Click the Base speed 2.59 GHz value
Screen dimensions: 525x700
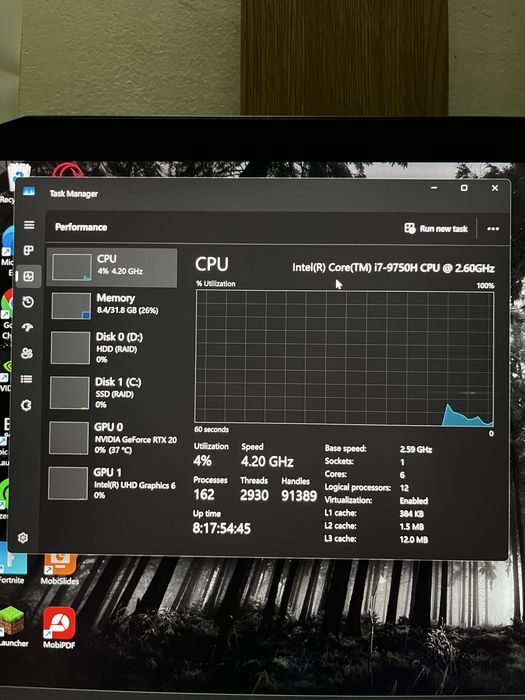click(x=416, y=449)
